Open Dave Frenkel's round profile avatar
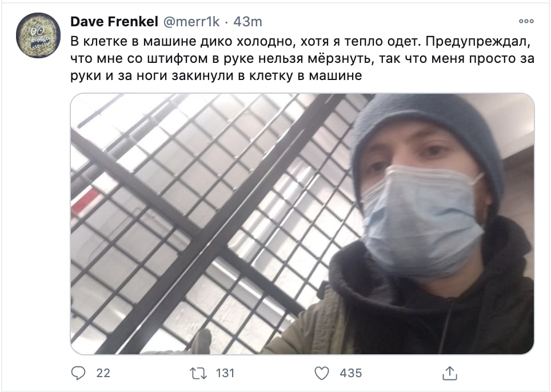551x392 pixels. coord(38,35)
